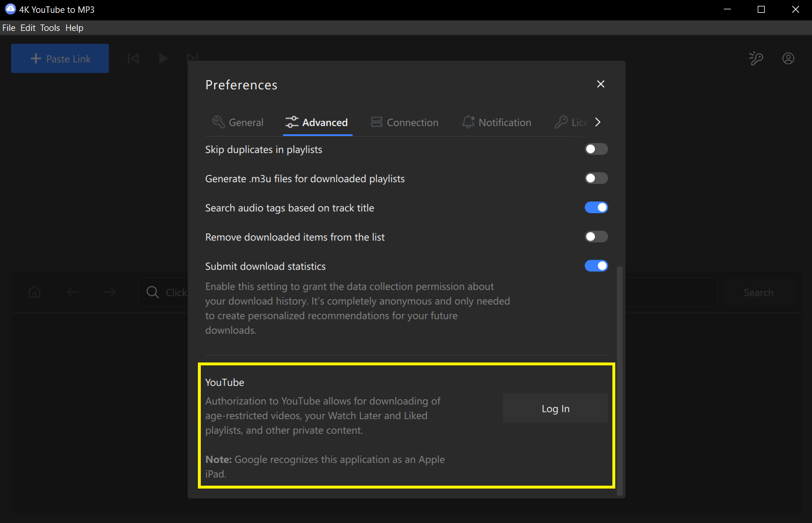Click the browser back arrow

click(x=72, y=292)
